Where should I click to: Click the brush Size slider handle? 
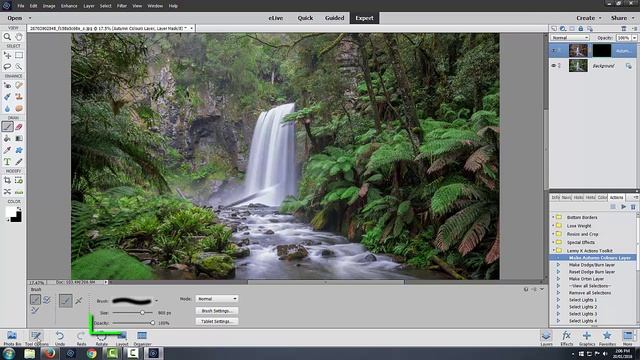[x=142, y=312]
